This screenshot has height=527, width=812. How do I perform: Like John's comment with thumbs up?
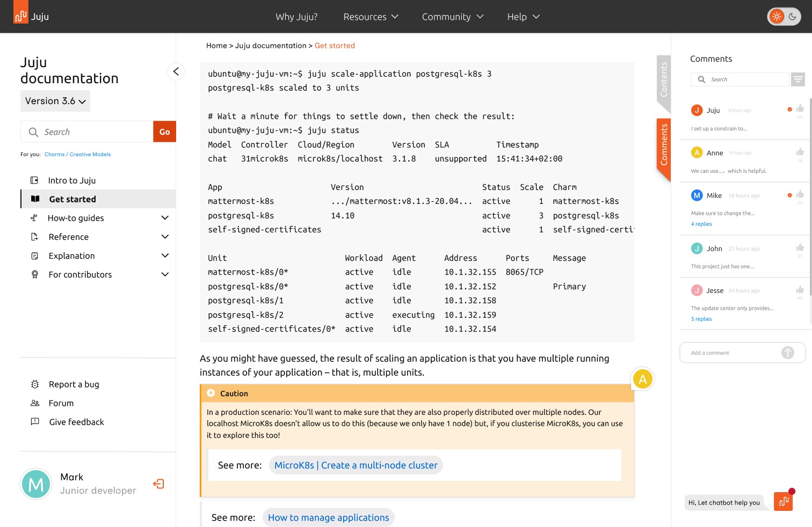click(800, 247)
